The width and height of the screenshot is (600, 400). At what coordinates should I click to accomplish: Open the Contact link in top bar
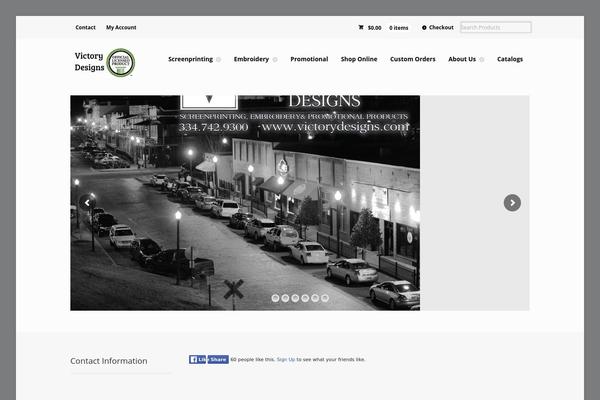click(85, 28)
